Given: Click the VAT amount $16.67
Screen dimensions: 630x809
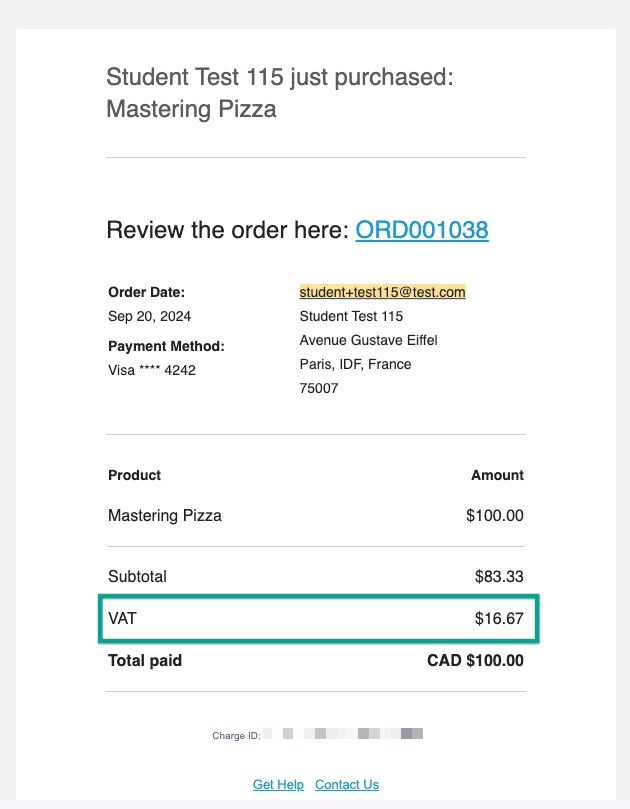Looking at the screenshot, I should 499,619.
